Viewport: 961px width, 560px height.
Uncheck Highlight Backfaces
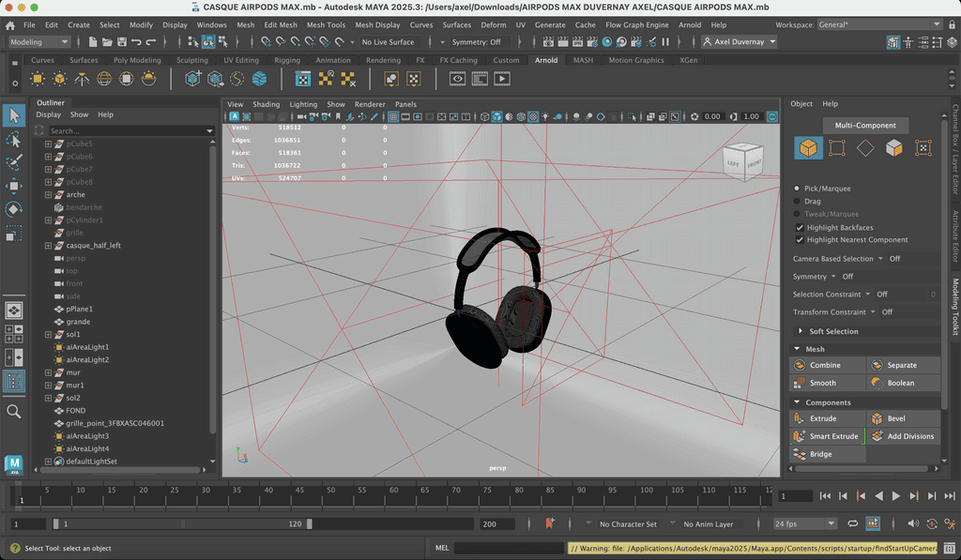[x=800, y=228]
